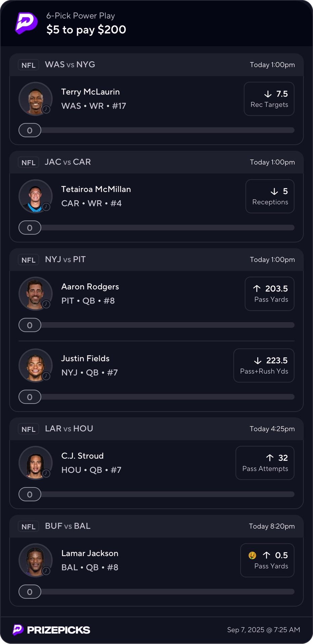Image resolution: width=313 pixels, height=644 pixels.
Task: Click the NFL tag on WAS vs NYG
Action: point(29,65)
